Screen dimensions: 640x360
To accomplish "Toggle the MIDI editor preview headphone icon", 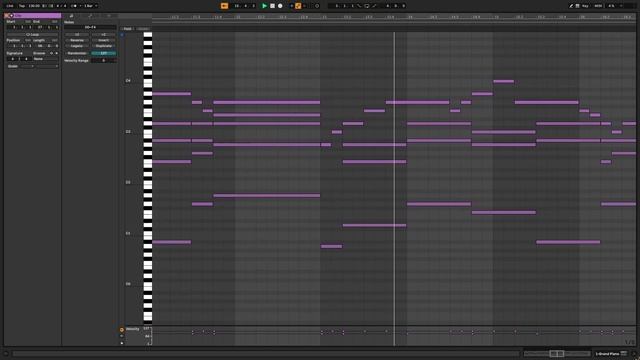I will click(x=122, y=35).
